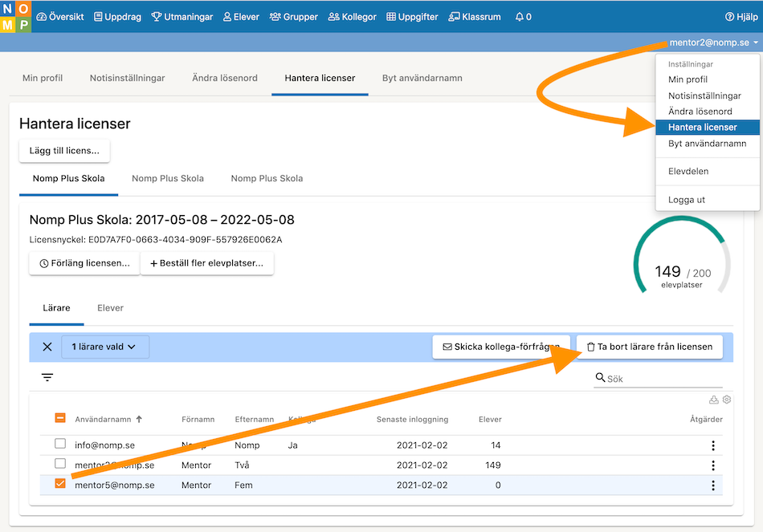Open the notifications bell

(523, 17)
